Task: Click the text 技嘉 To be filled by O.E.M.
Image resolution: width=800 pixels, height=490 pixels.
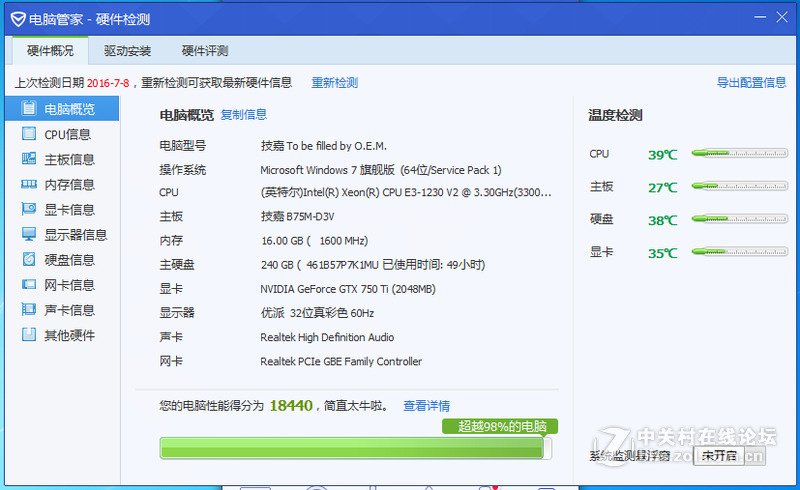Action: (x=323, y=146)
